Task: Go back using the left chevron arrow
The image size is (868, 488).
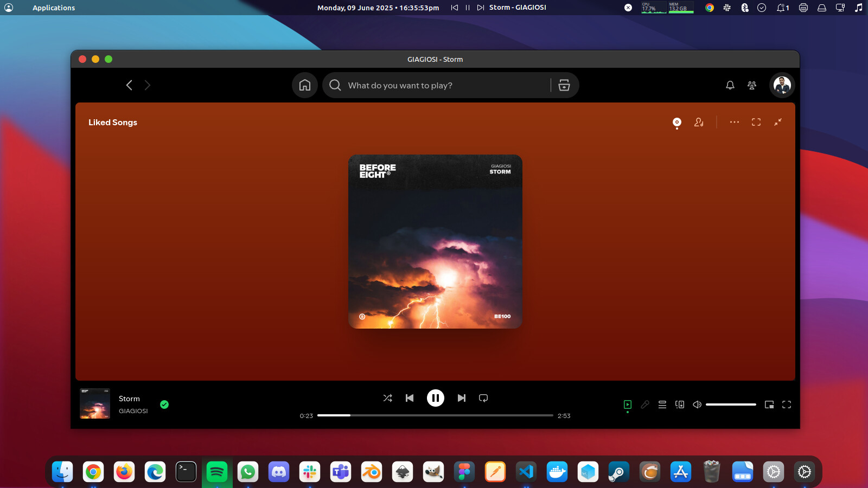Action: 129,85
